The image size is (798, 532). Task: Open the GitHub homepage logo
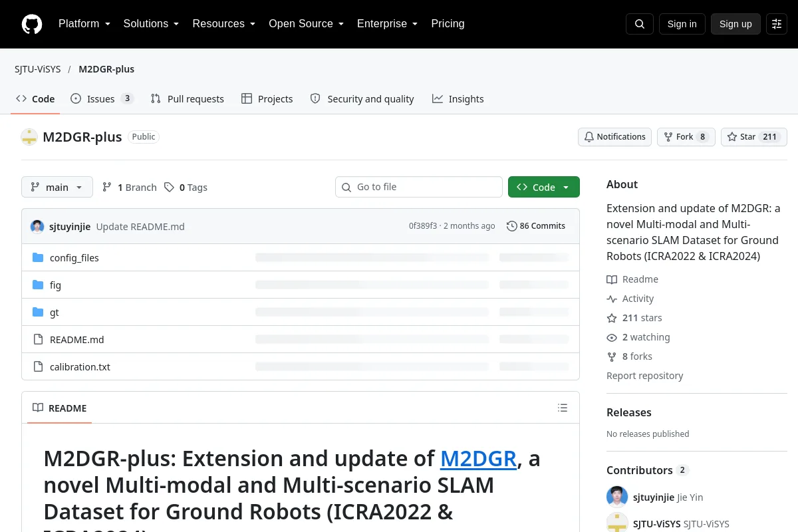point(32,24)
